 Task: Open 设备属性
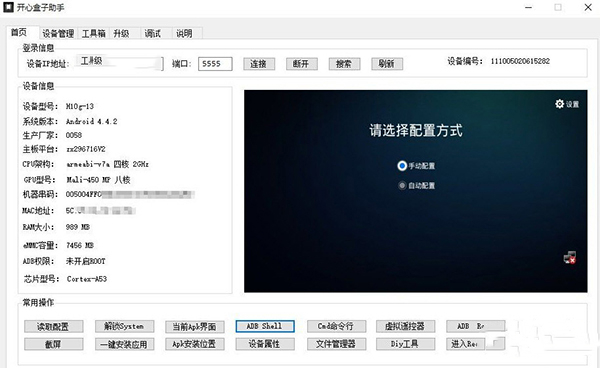(x=265, y=344)
